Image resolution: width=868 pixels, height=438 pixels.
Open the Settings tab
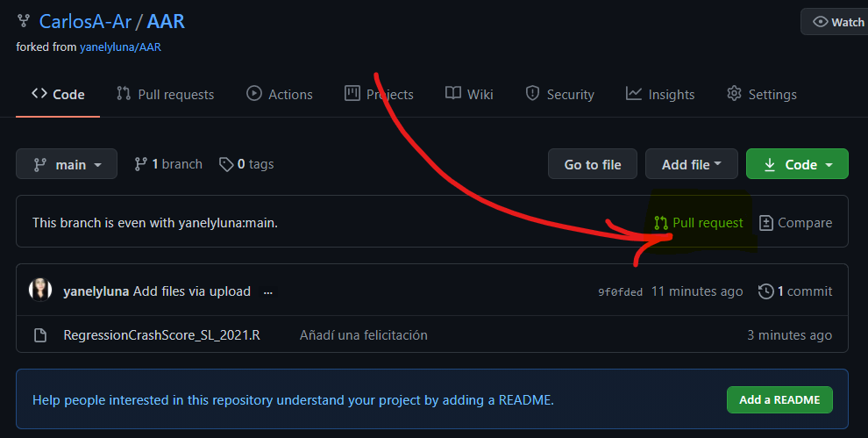[762, 94]
